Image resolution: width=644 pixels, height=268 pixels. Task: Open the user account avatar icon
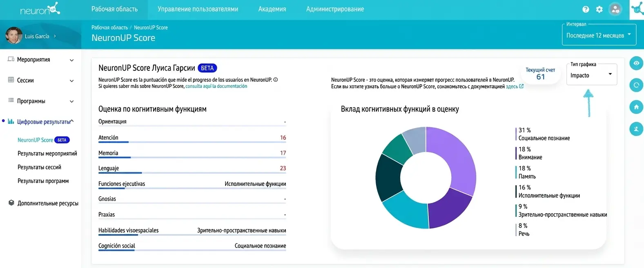tap(615, 9)
